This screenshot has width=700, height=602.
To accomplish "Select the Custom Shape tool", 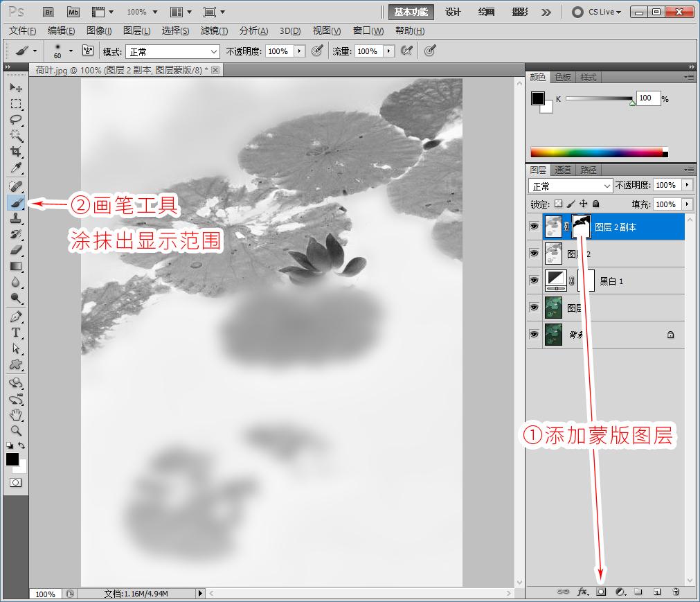I will point(16,364).
